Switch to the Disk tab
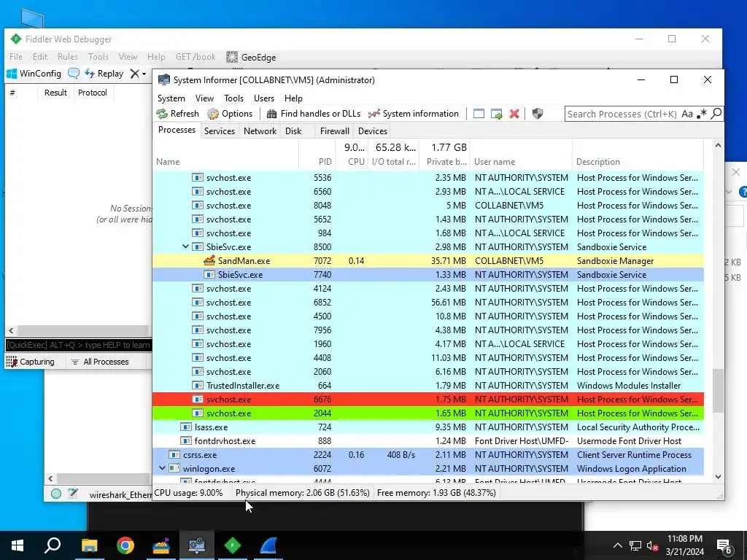The image size is (747, 560). tap(293, 131)
